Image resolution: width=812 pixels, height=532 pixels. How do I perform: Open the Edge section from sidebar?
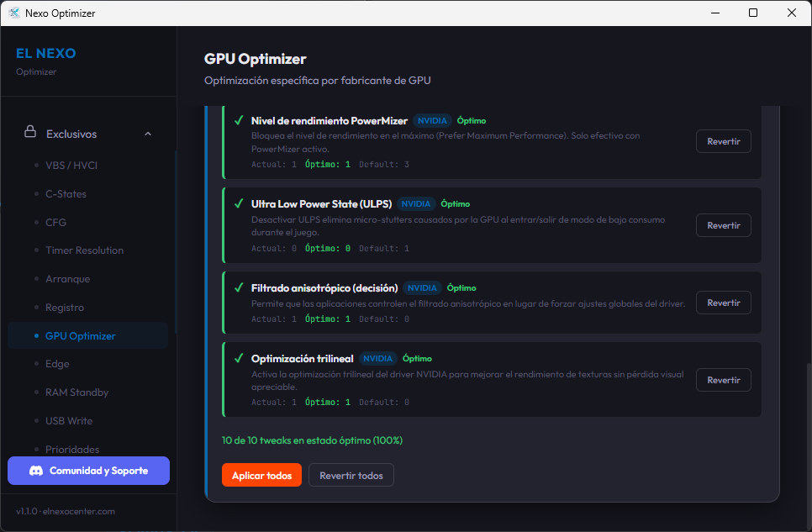[57, 363]
